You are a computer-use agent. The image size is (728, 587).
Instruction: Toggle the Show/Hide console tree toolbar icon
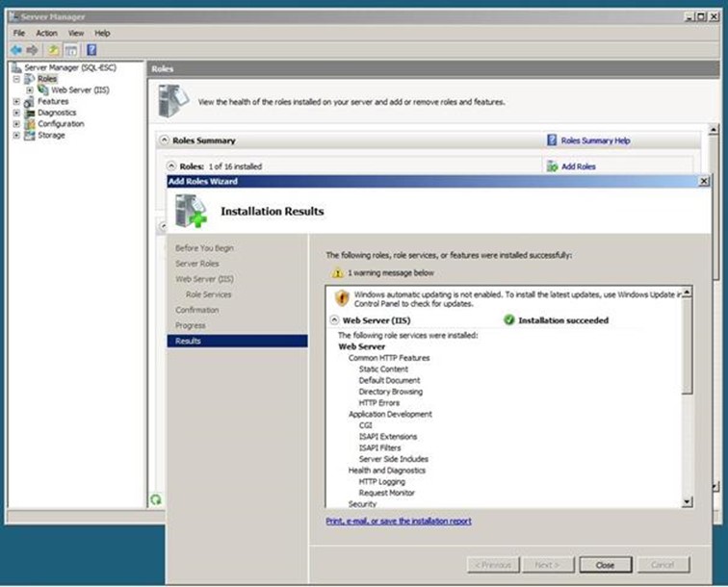[x=71, y=50]
